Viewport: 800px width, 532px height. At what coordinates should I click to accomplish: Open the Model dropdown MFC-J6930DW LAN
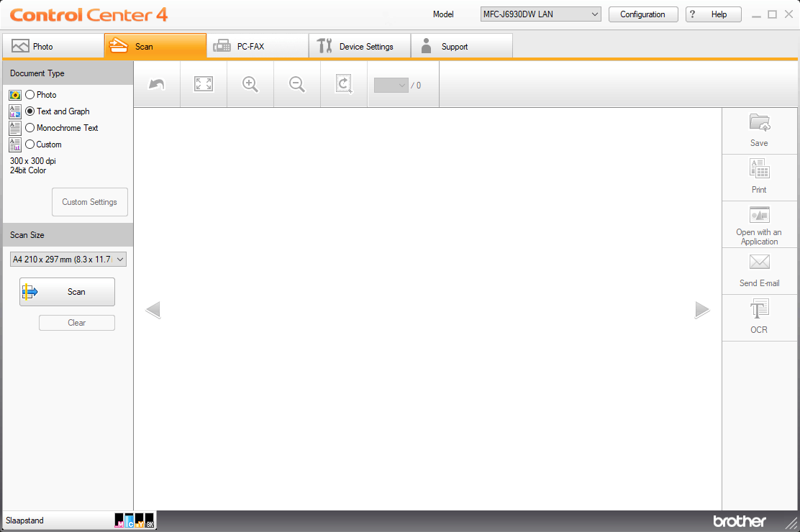point(541,14)
